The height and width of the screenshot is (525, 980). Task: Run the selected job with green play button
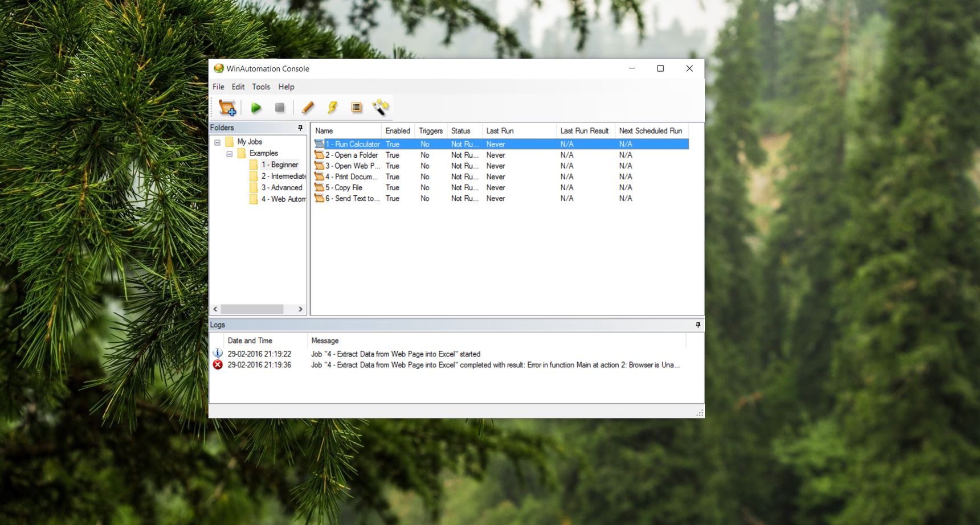coord(256,108)
